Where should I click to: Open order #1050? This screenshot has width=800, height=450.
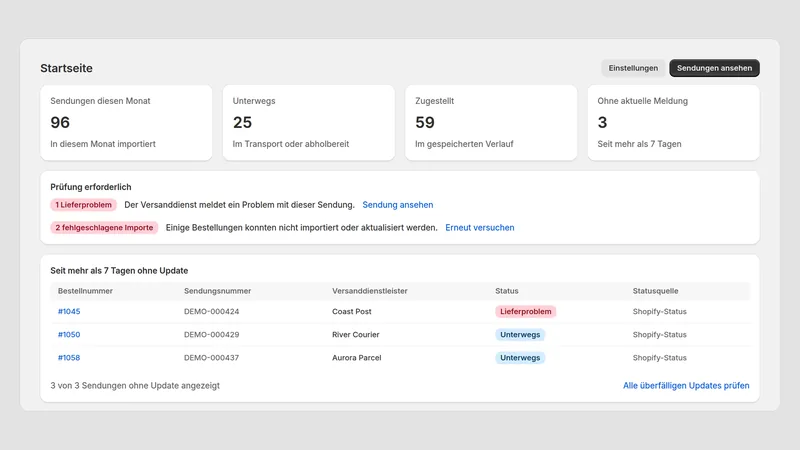(x=69, y=335)
